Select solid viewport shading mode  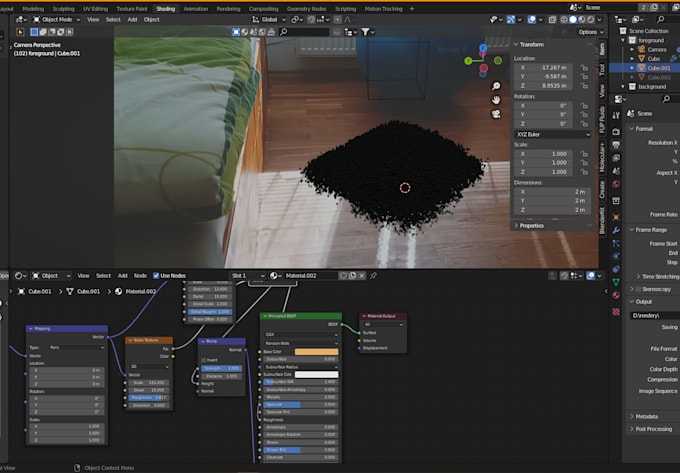pos(573,20)
